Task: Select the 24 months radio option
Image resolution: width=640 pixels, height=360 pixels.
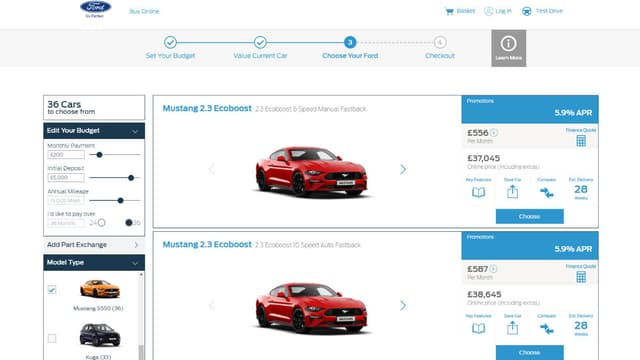Action: point(102,222)
